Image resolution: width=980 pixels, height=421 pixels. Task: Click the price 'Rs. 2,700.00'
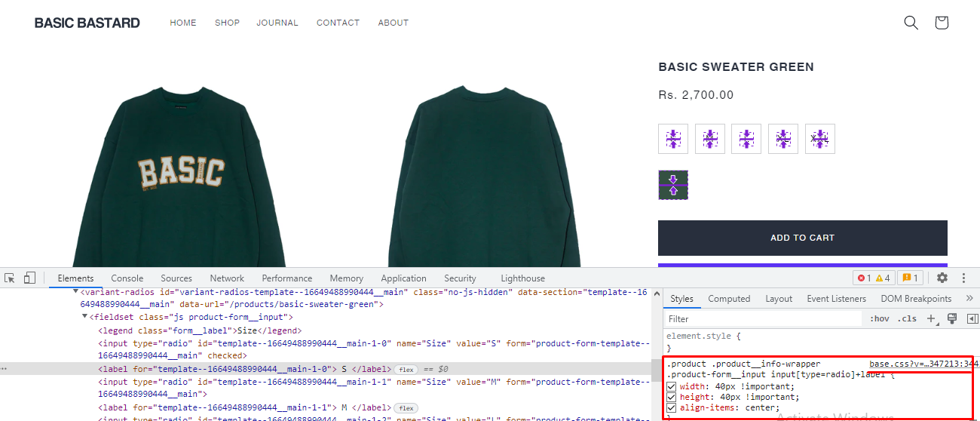point(696,95)
